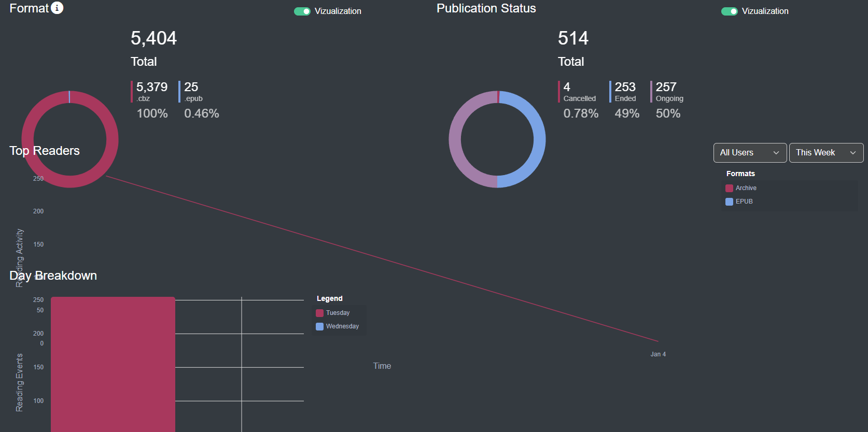This screenshot has height=432, width=868.
Task: Click the Day Breakdown heading
Action: pyautogui.click(x=53, y=276)
